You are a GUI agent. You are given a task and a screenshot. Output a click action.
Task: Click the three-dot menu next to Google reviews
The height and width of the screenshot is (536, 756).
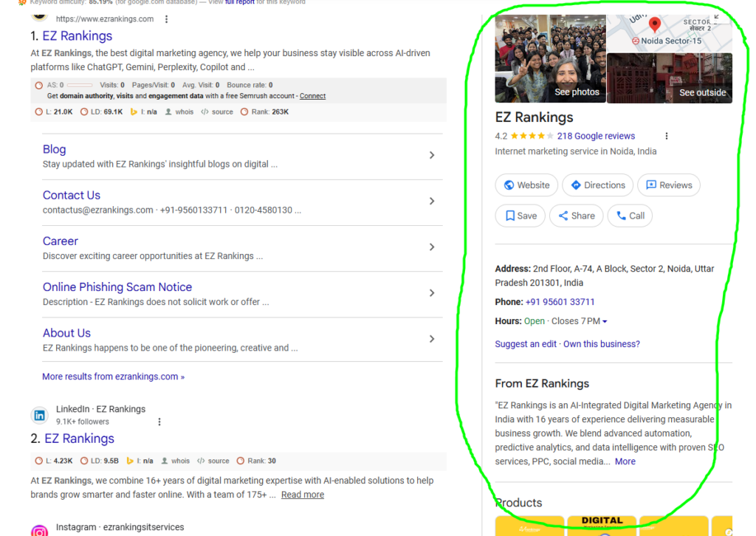(667, 136)
